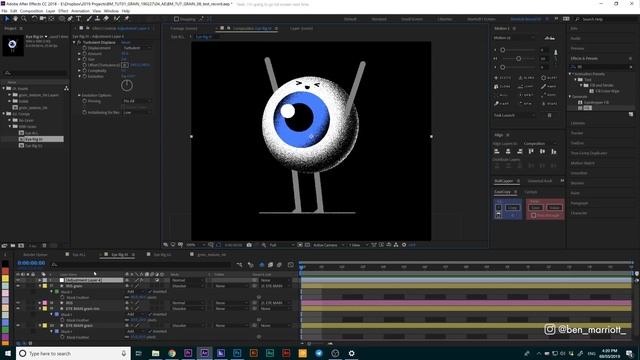Screen dimensions: 640x360
Task: Open After Effects from the Windows taskbar
Action: (x=204, y=353)
